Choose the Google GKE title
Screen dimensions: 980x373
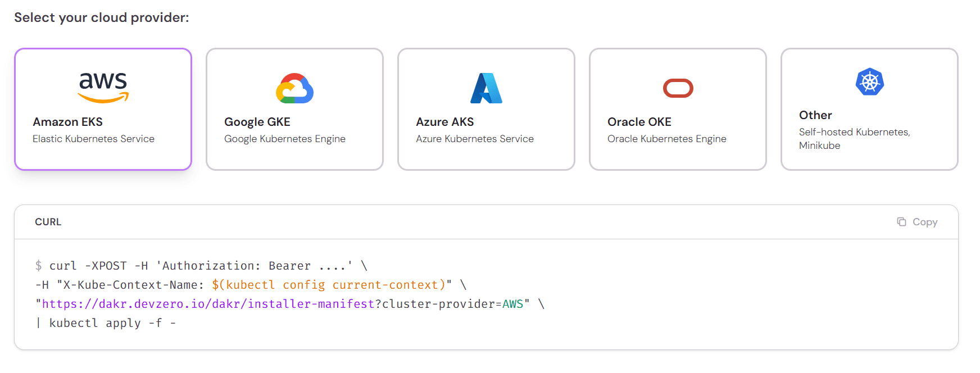[x=257, y=122]
